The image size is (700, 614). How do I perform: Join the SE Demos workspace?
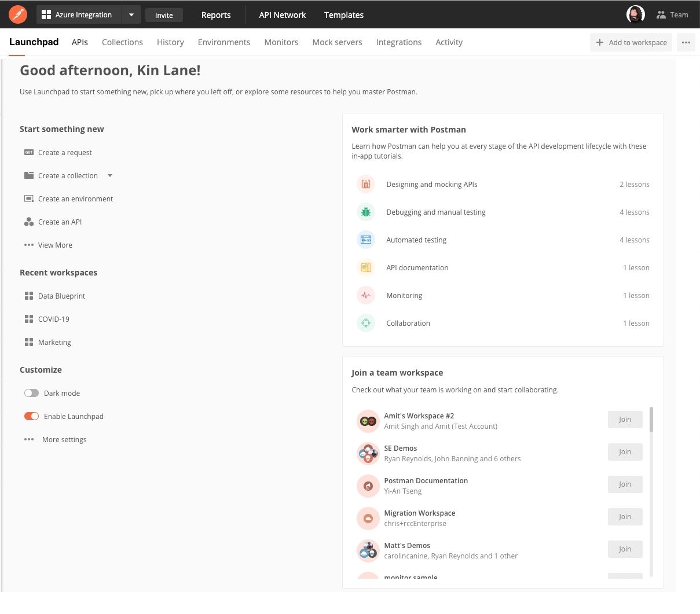pos(625,452)
